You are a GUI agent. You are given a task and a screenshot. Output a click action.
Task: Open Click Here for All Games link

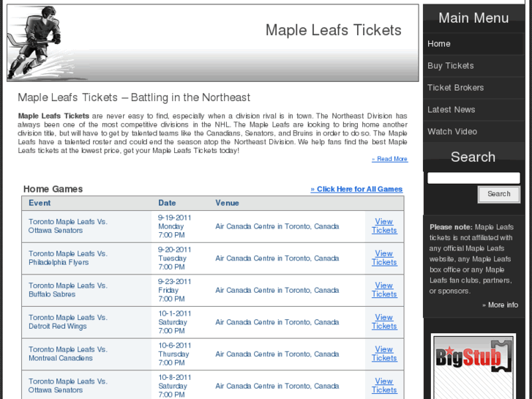coord(356,189)
